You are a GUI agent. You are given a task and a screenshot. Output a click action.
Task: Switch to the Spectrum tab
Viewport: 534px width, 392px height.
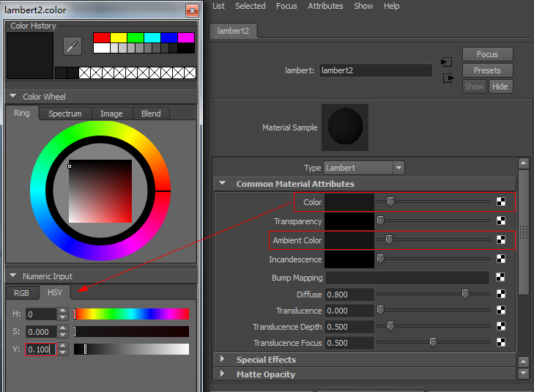tap(65, 114)
